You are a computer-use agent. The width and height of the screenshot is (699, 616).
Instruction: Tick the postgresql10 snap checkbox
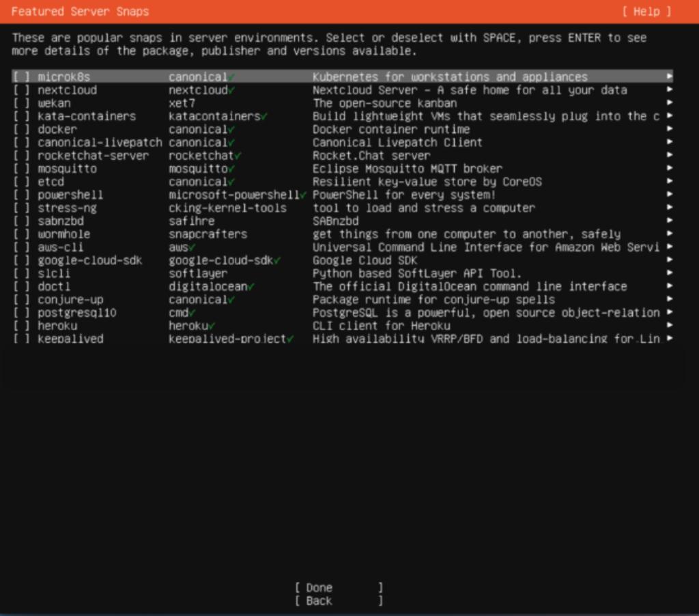(x=21, y=313)
